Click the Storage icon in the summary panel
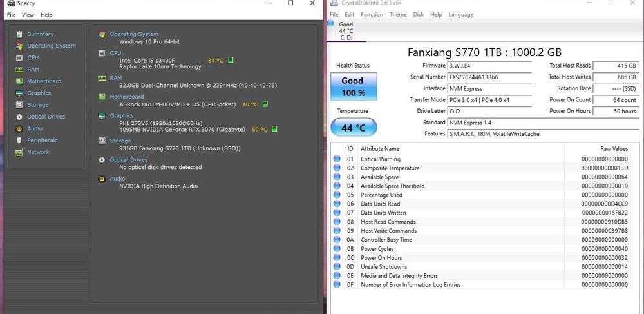Image resolution: width=644 pixels, height=314 pixels. pyautogui.click(x=102, y=141)
